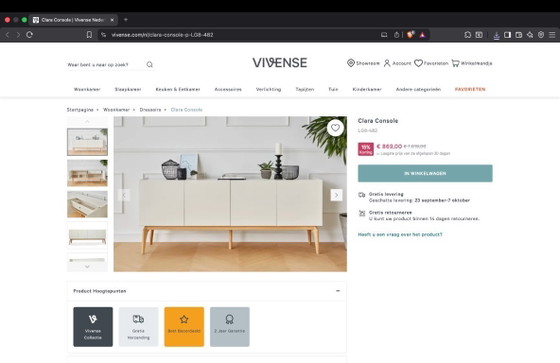Toggle the browser sidebar panel icon
The image size is (560, 363).
tap(507, 35)
